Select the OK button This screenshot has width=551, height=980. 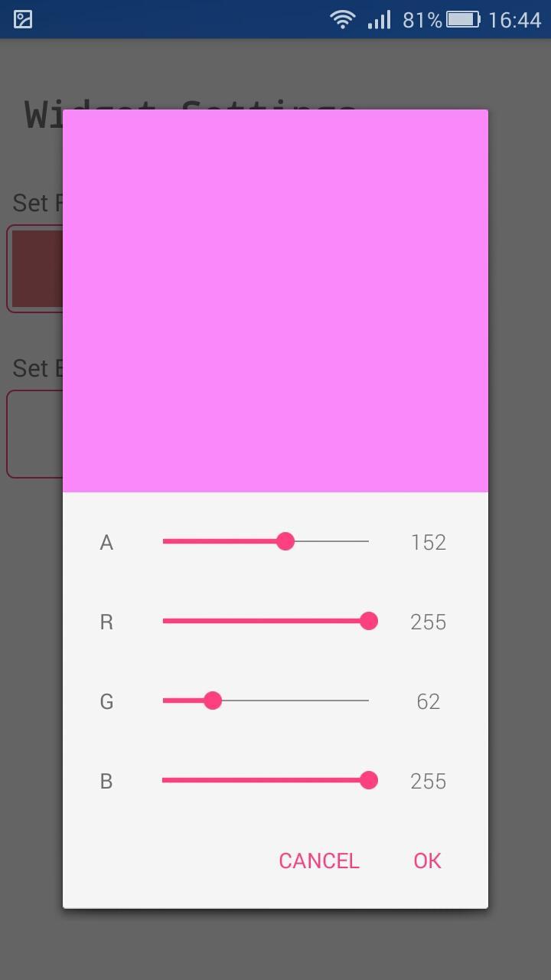[x=427, y=861]
